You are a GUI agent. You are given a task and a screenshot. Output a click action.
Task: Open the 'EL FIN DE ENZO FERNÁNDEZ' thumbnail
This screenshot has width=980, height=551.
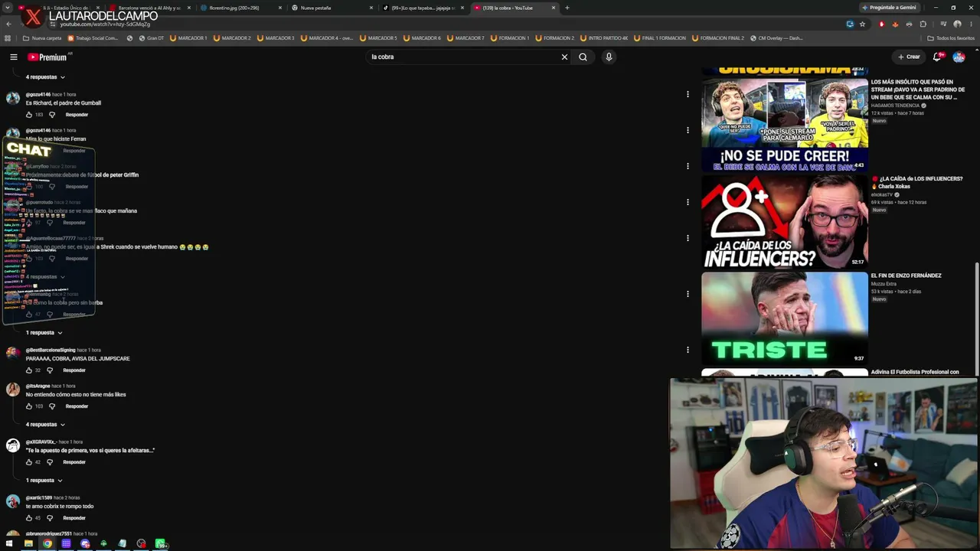(x=785, y=318)
